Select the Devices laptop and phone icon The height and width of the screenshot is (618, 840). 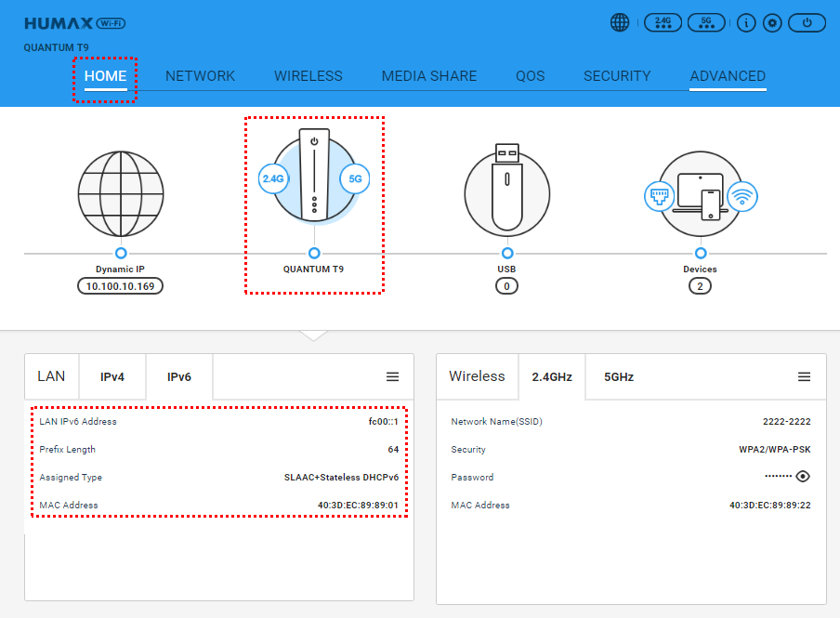[x=700, y=193]
